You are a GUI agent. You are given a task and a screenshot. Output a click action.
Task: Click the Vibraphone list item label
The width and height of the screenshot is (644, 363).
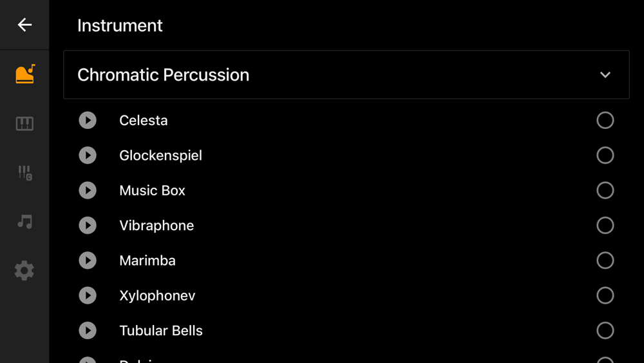[x=156, y=226]
